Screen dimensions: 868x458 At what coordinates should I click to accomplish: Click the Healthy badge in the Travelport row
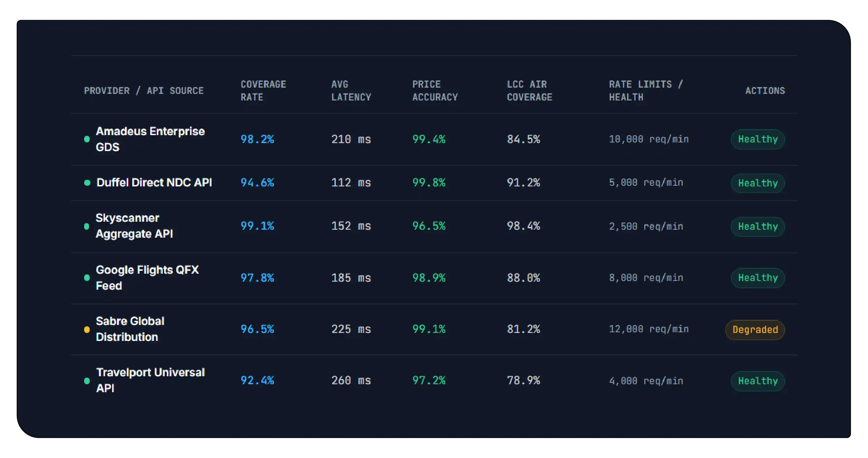(x=758, y=381)
